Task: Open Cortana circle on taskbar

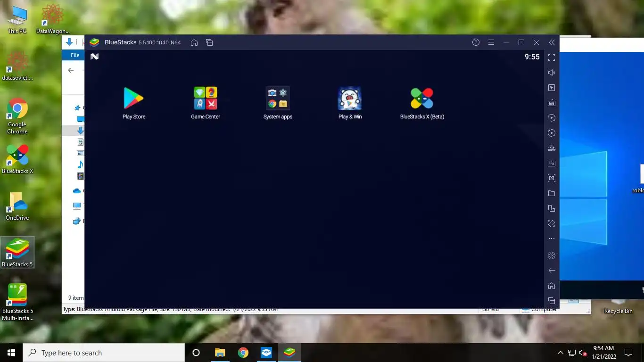Action: [196, 353]
